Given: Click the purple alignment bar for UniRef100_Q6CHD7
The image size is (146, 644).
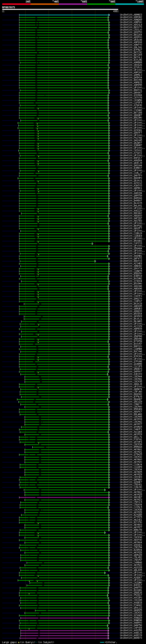Looking at the screenshot, I should click(64, 497).
